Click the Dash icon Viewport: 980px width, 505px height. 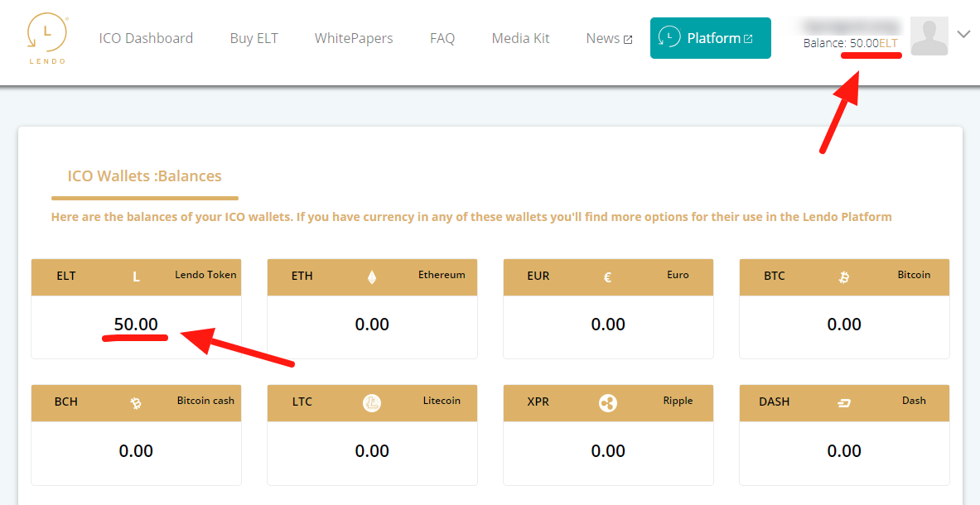coord(844,403)
